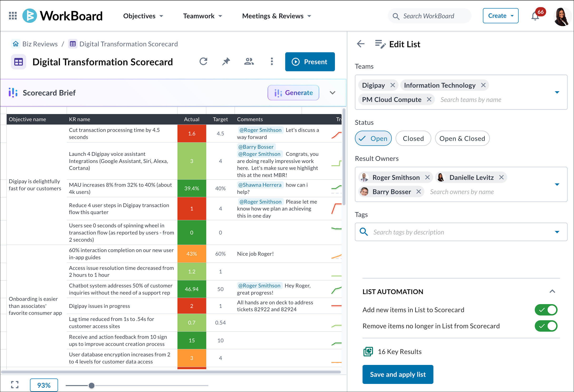Toggle Remove items no longer in List
This screenshot has width=574, height=392.
click(x=546, y=326)
